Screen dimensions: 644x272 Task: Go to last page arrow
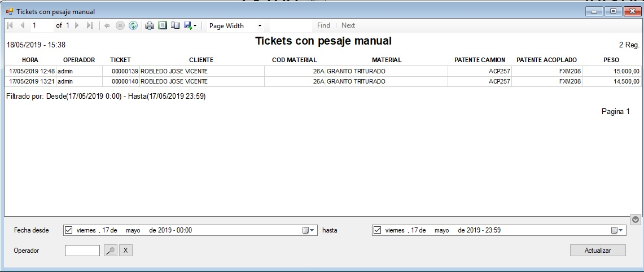(x=89, y=25)
